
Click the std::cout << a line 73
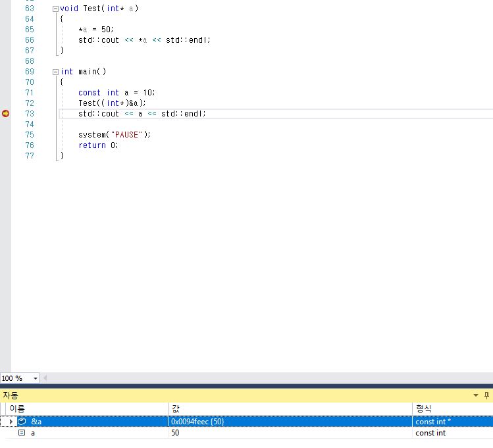tap(142, 114)
